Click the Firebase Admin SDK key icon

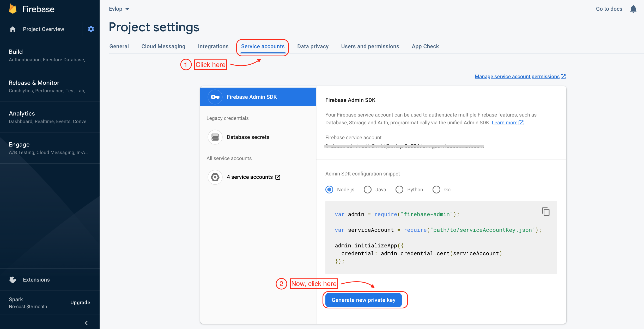pos(215,97)
